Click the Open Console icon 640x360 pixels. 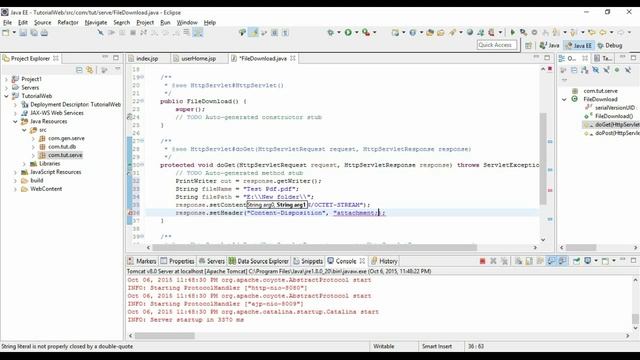pos(605,261)
